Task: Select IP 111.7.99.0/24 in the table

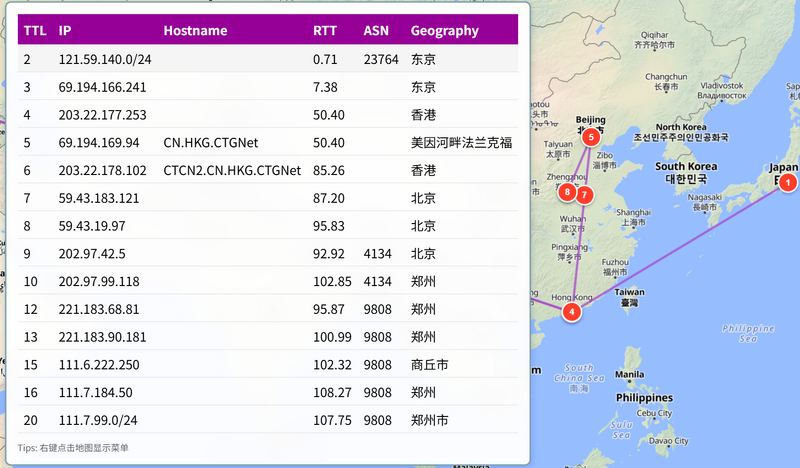Action: pyautogui.click(x=98, y=420)
